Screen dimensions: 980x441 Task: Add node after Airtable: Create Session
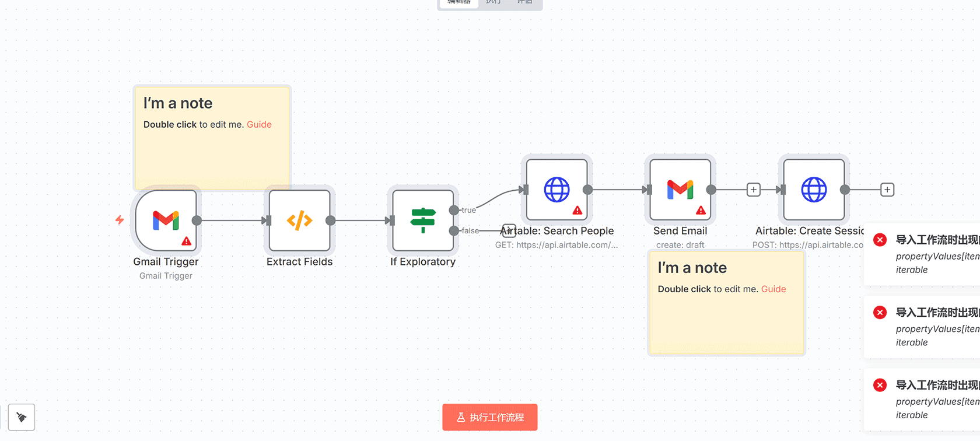point(887,190)
